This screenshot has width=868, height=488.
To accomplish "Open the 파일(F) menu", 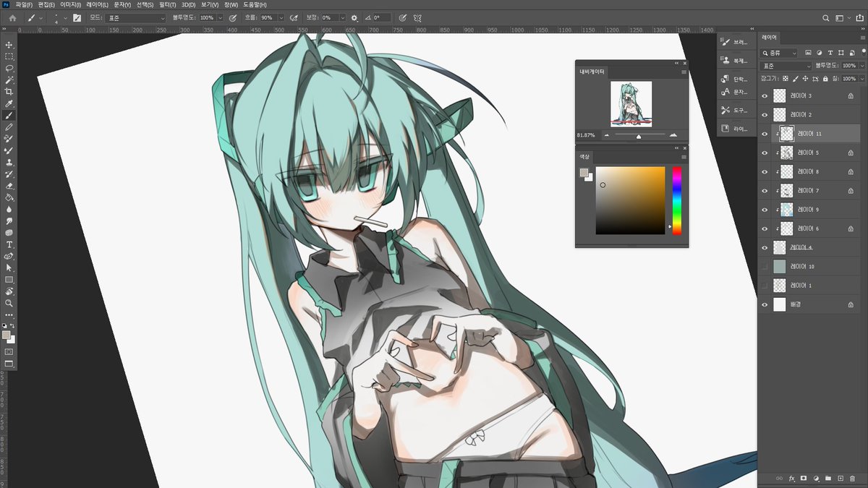I will (x=24, y=4).
